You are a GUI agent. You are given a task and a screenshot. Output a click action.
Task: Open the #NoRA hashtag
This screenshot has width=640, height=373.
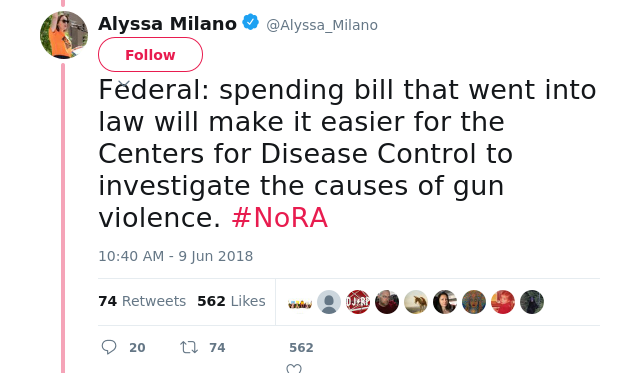pyautogui.click(x=280, y=218)
